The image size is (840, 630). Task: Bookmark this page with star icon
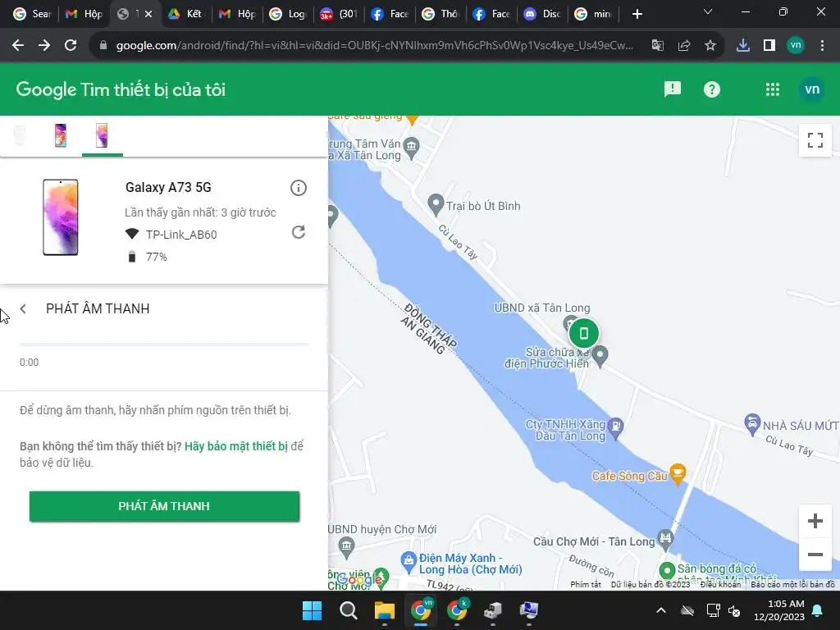point(710,46)
